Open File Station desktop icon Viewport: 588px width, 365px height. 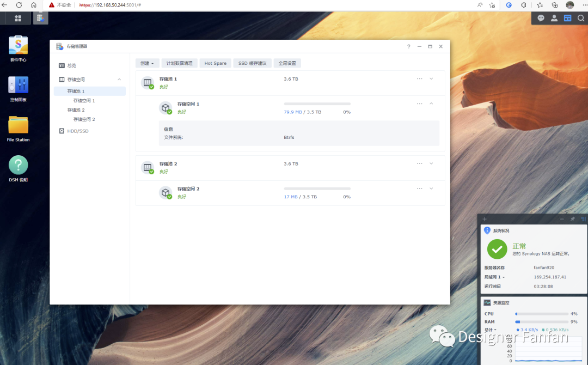click(x=18, y=129)
